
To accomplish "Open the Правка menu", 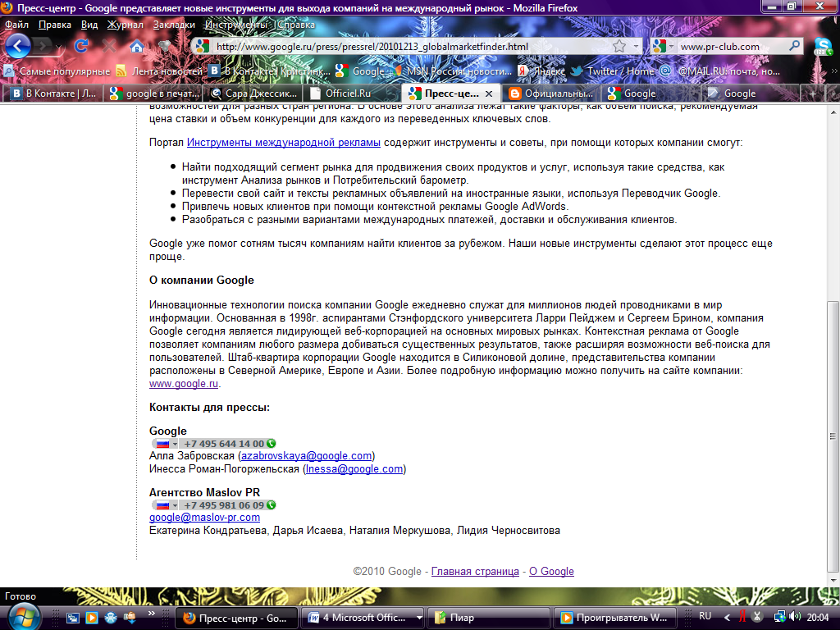I will [x=55, y=25].
